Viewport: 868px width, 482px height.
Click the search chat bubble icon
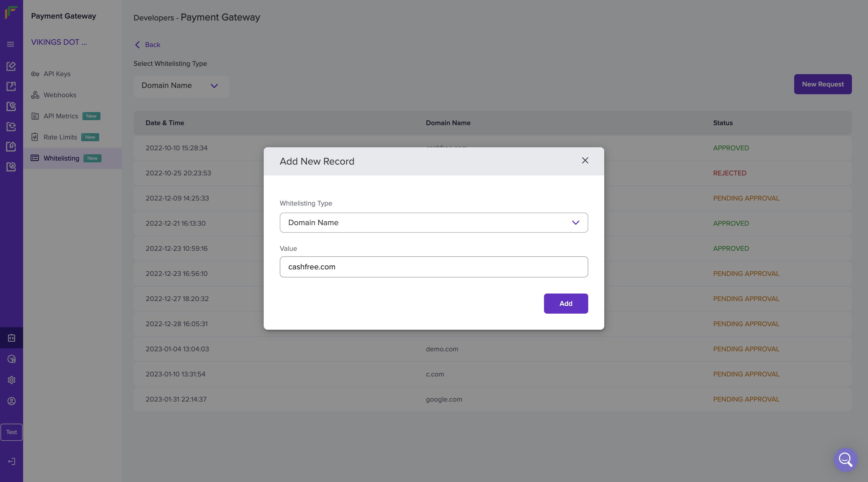click(845, 459)
